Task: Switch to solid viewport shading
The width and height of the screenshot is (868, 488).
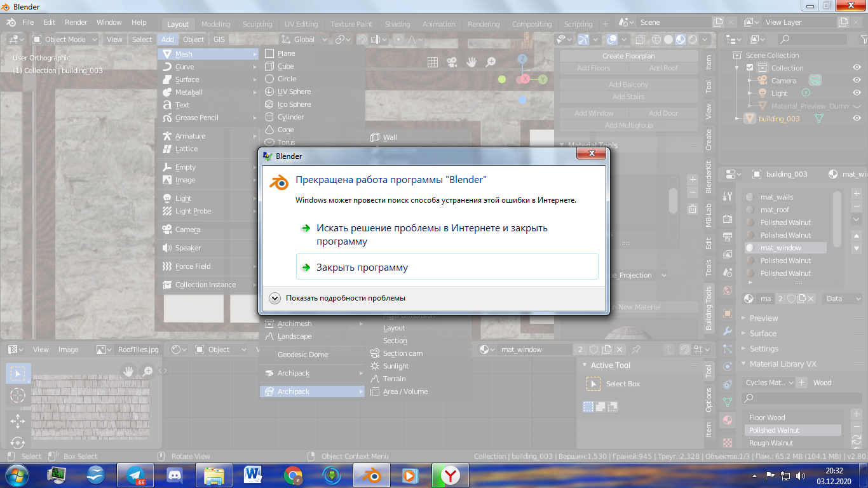Action: [x=668, y=39]
